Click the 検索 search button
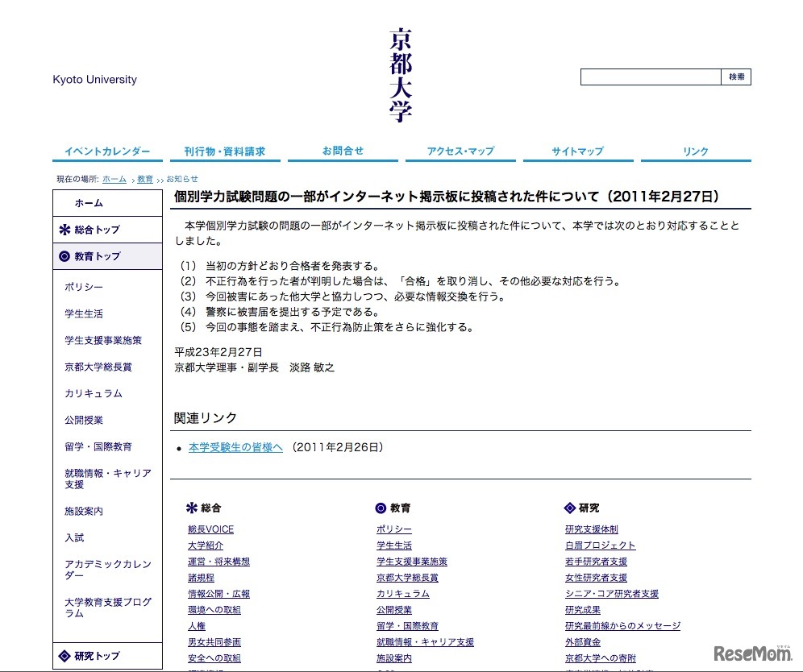The image size is (803, 672). [736, 77]
